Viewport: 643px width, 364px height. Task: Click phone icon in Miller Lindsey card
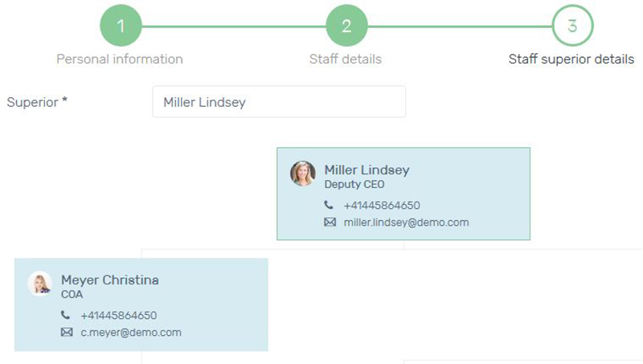tap(329, 204)
